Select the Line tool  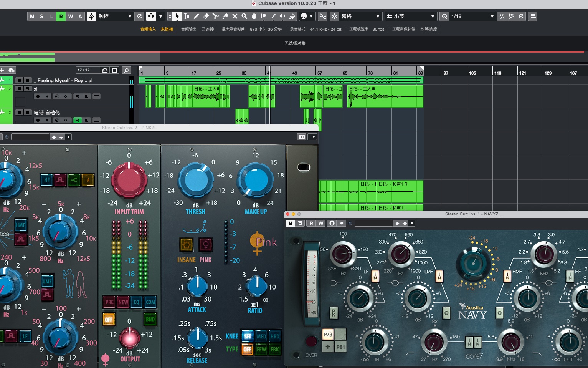(x=273, y=16)
